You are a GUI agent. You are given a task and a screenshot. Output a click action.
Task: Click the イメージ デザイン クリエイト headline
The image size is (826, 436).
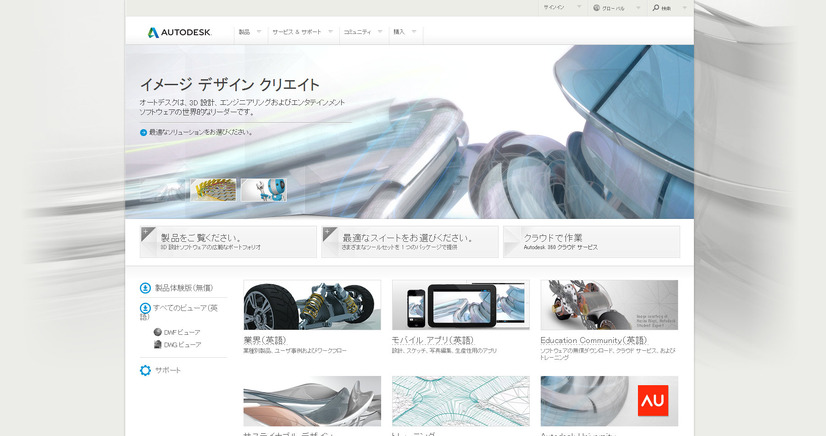click(230, 84)
